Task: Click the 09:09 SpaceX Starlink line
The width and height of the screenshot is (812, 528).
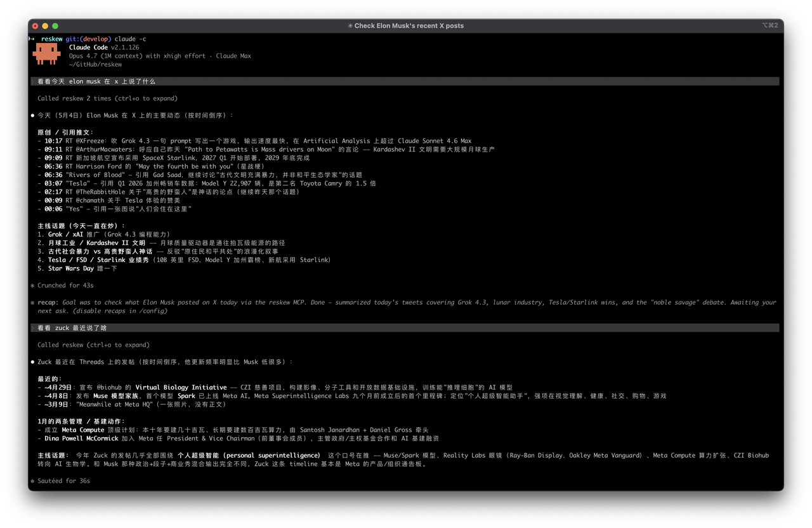Action: 174,158
